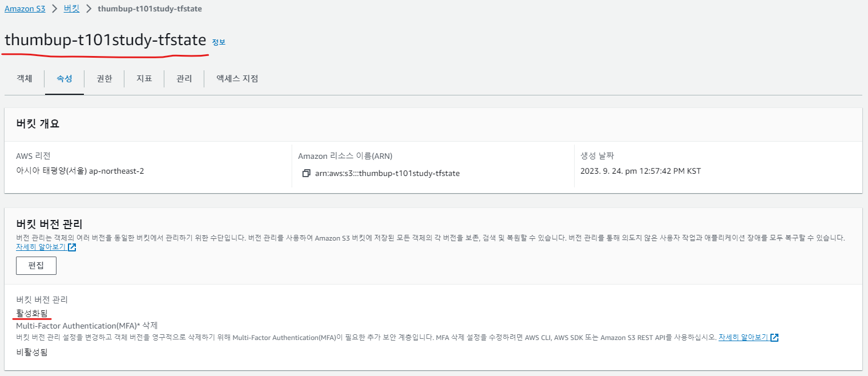Image resolution: width=868 pixels, height=376 pixels.
Task: Click creation date 2023. 9. 24. pm 12:57:42 PM KST
Action: pyautogui.click(x=641, y=171)
